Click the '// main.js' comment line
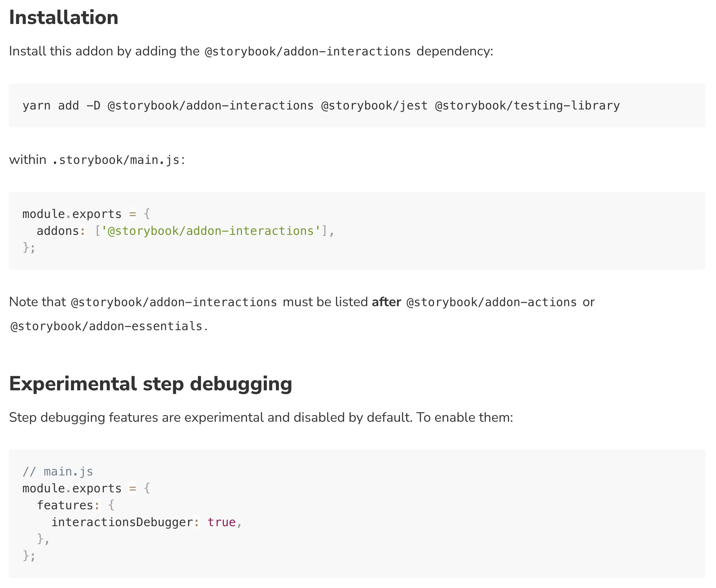Viewport: 716px width, 588px height. [x=57, y=472]
